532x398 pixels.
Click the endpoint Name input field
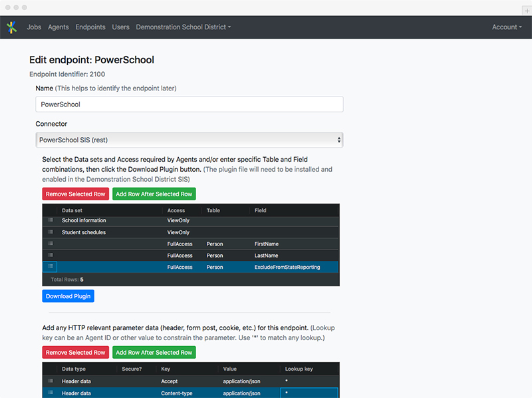[x=189, y=104]
